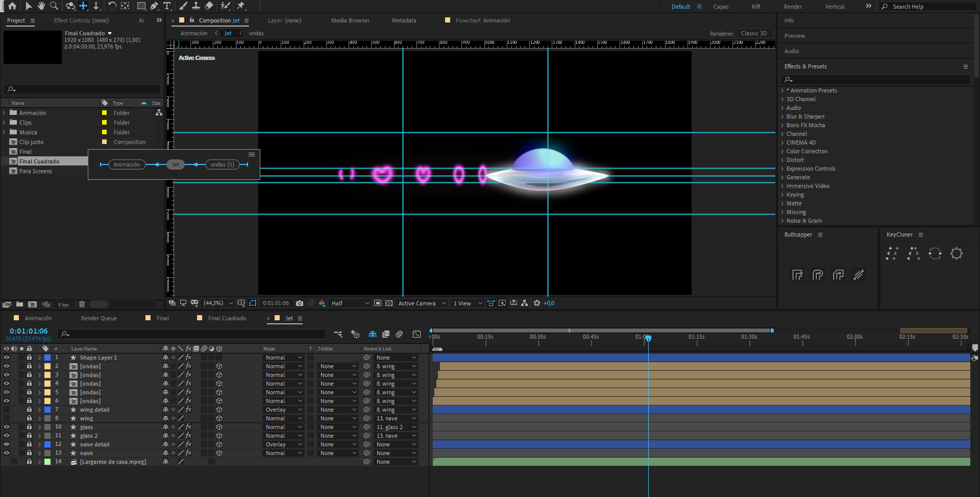Viewport: 980px width, 497px height.
Task: Click the Home icon in the toolbar
Action: (x=12, y=6)
